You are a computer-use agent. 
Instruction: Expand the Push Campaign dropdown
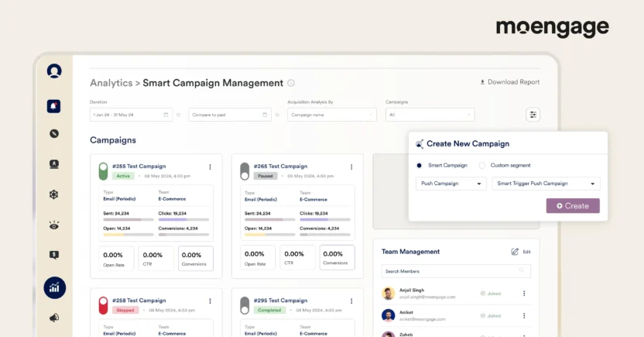(x=450, y=184)
